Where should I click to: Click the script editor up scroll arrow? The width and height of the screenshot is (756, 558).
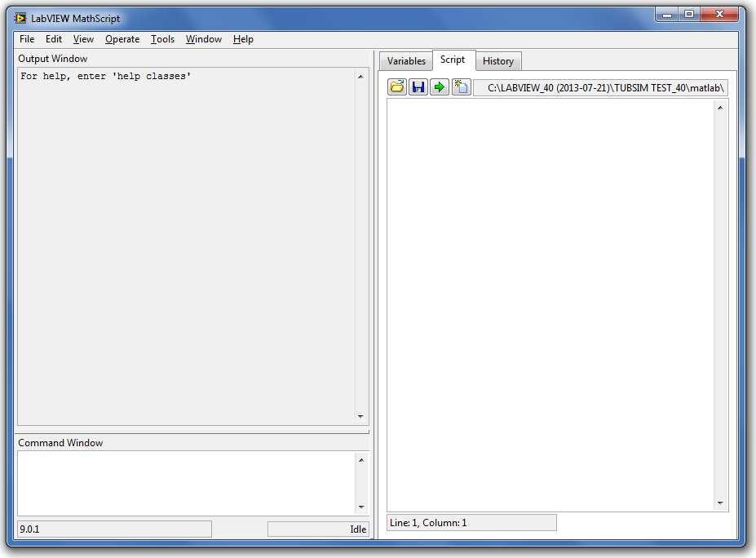[x=720, y=108]
